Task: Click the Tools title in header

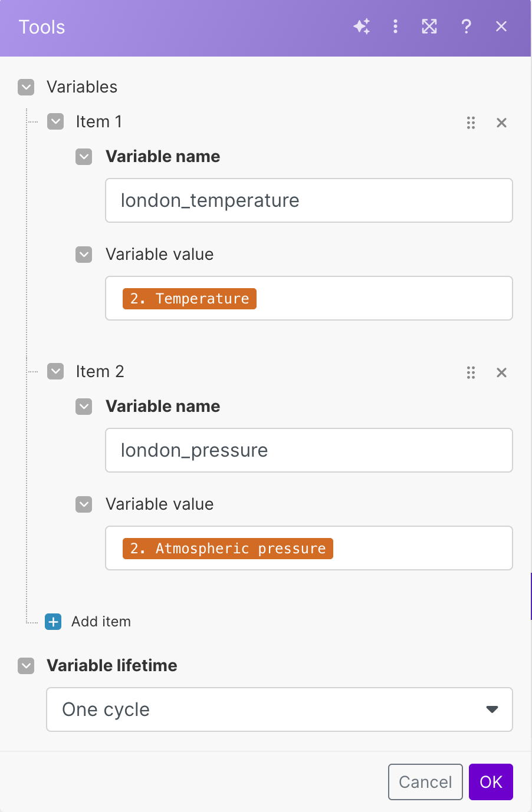Action: [42, 27]
